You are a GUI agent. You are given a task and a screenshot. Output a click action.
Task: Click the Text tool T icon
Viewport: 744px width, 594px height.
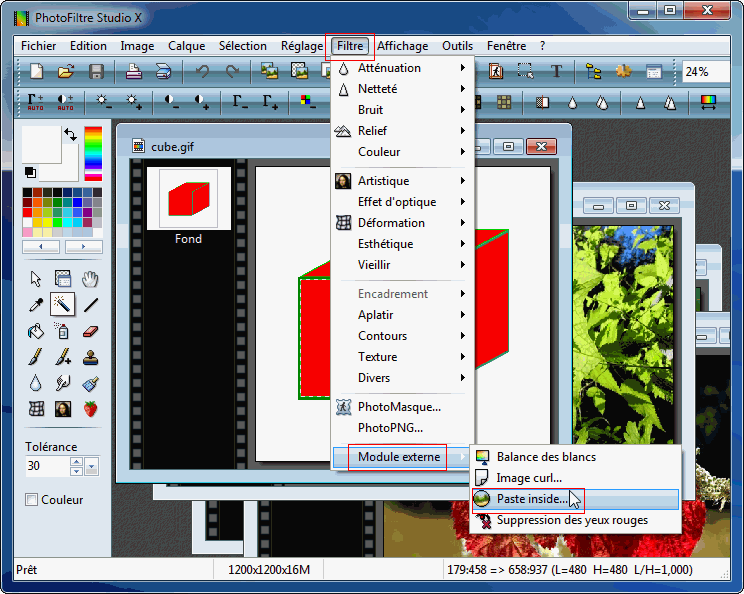pyautogui.click(x=556, y=72)
